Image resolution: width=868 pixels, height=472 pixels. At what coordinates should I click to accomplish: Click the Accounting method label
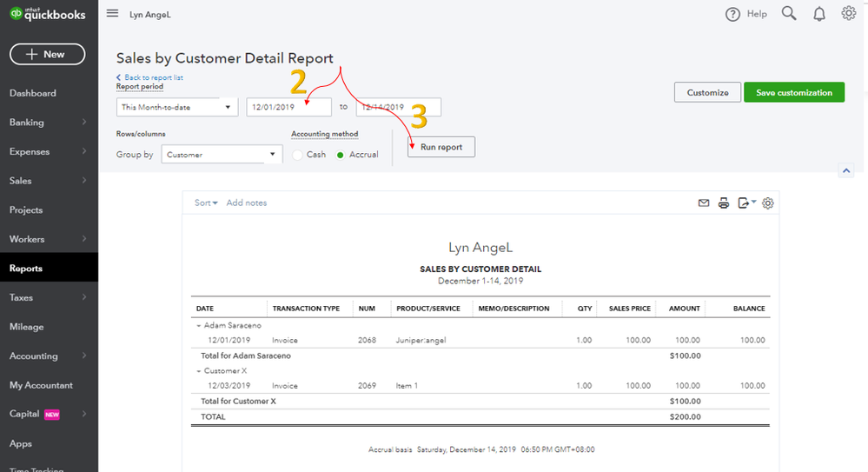(324, 134)
